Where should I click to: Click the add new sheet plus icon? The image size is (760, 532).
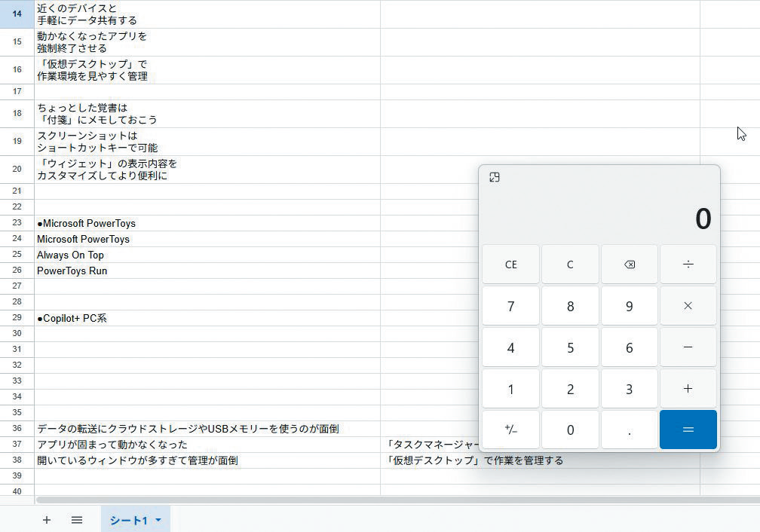point(47,520)
